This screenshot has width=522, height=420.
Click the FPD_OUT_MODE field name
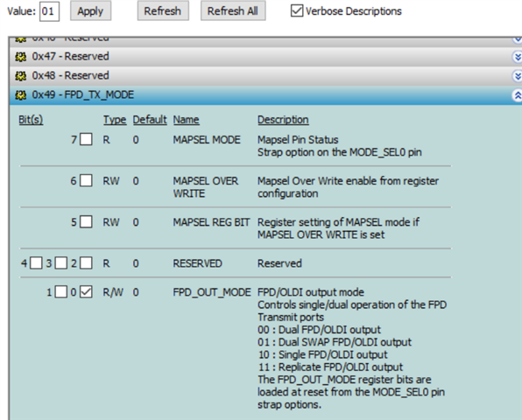(x=212, y=292)
